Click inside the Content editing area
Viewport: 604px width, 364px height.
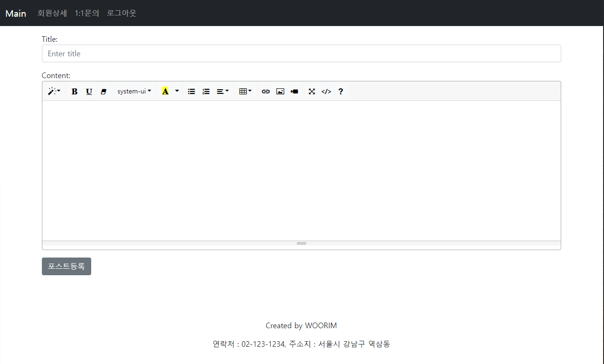[301, 171]
